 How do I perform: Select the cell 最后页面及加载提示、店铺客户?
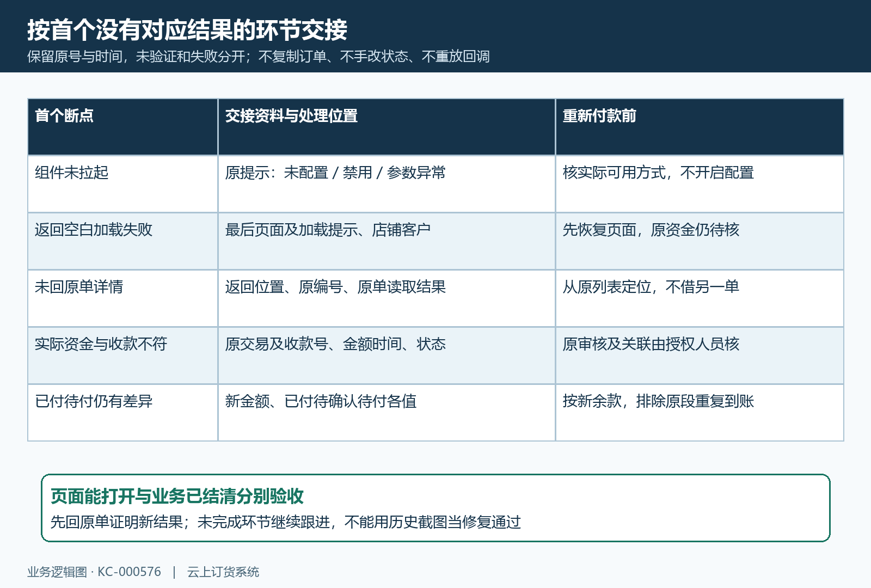coord(387,241)
